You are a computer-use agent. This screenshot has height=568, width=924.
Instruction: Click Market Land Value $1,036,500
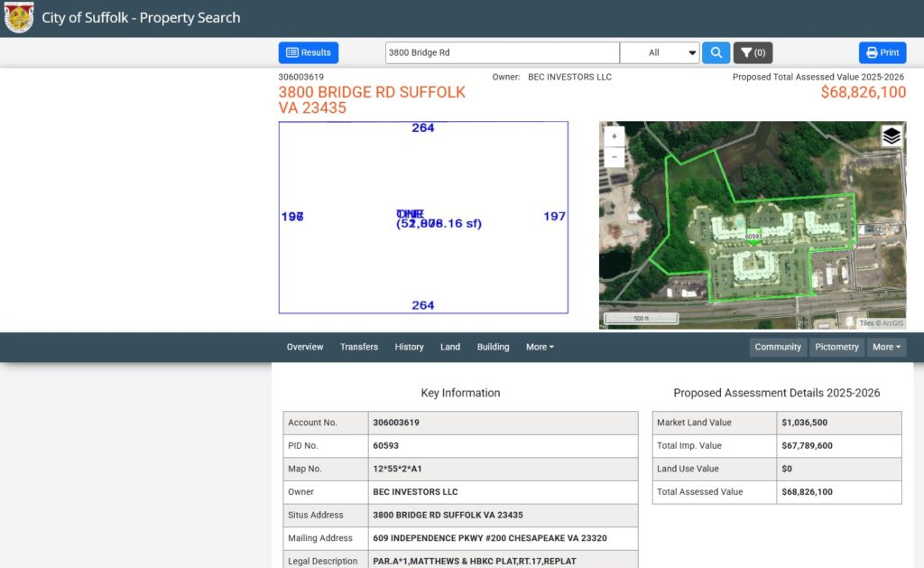pyautogui.click(x=804, y=423)
